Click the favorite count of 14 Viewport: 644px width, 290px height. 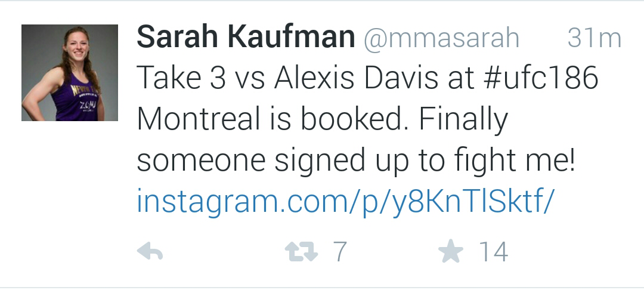pos(493,252)
